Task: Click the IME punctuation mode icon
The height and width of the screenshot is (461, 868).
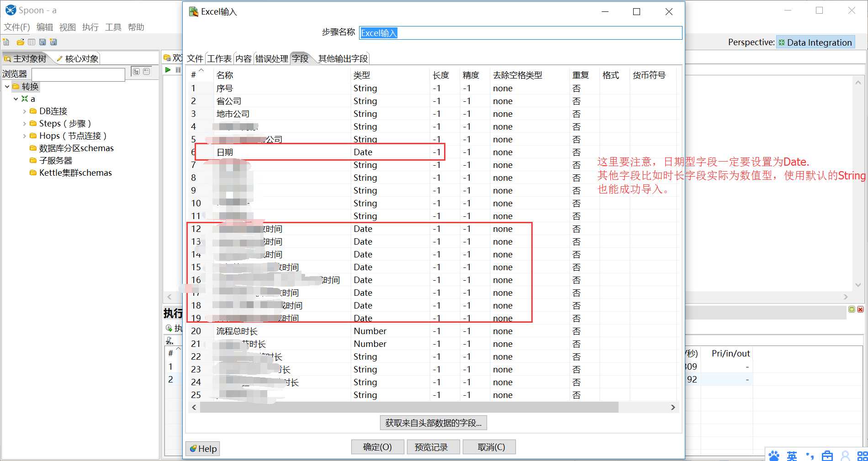Action: (810, 456)
